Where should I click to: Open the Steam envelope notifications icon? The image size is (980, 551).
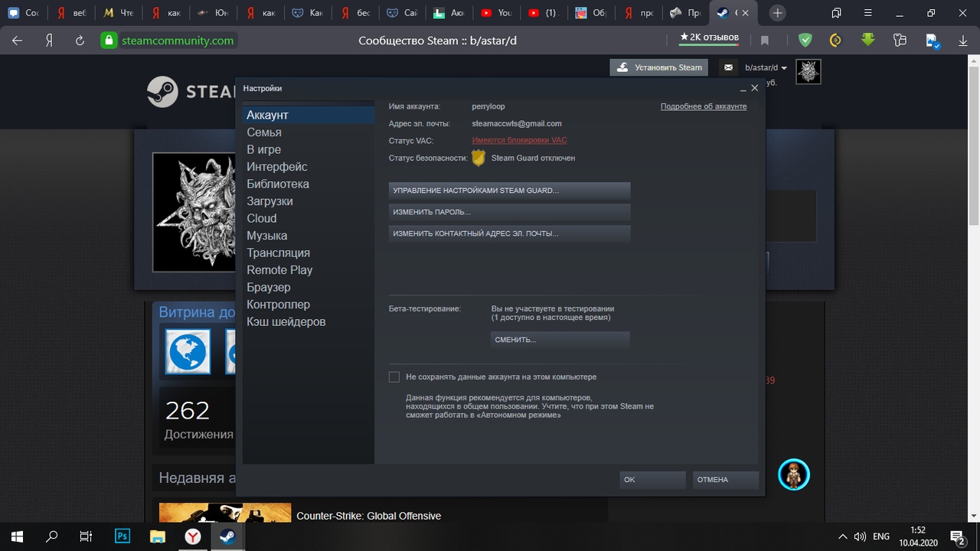pyautogui.click(x=729, y=67)
